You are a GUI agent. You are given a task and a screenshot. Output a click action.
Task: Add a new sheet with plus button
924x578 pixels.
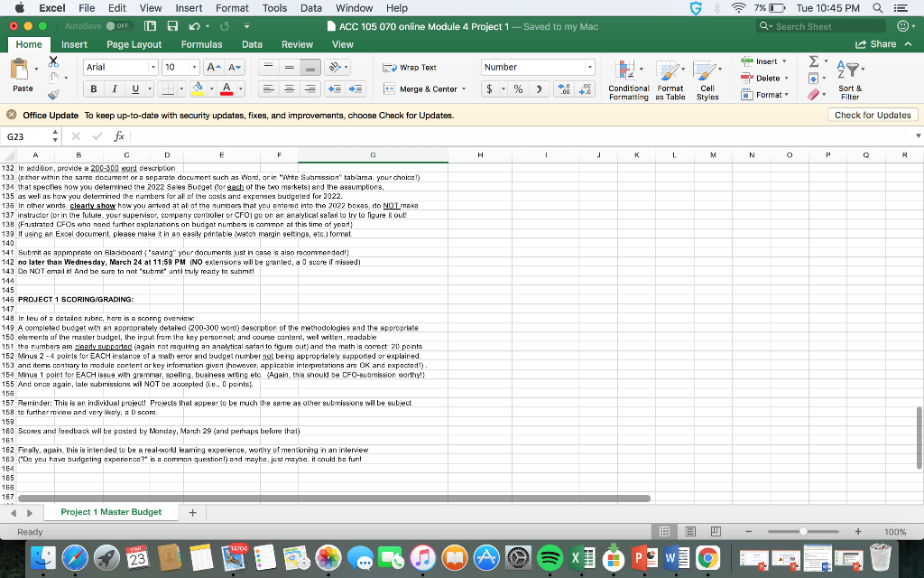[x=192, y=513]
